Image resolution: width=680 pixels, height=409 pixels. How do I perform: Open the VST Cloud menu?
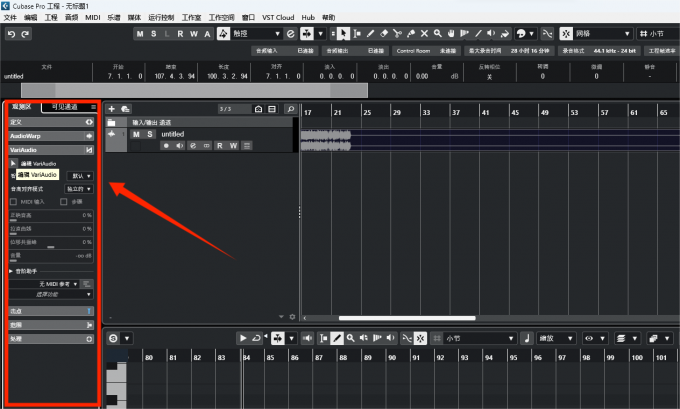(278, 17)
